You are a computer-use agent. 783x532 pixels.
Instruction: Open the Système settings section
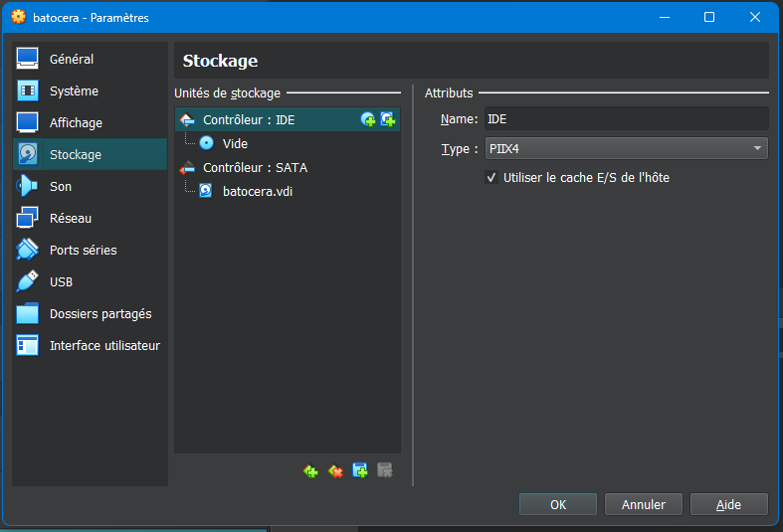pyautogui.click(x=90, y=90)
